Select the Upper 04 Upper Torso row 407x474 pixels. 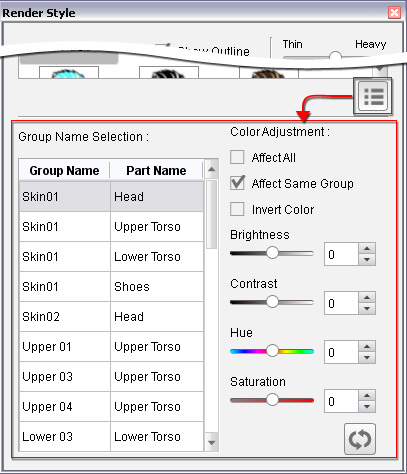click(x=111, y=407)
